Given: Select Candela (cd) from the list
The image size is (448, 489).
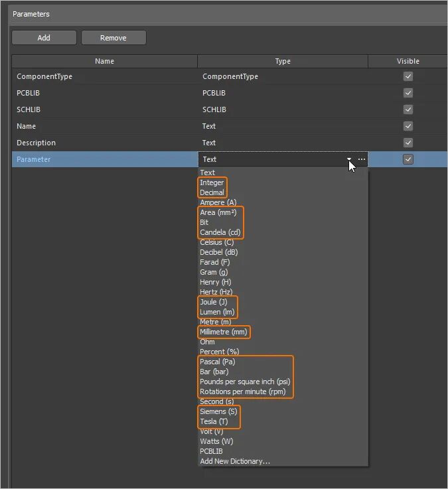Looking at the screenshot, I should 220,232.
